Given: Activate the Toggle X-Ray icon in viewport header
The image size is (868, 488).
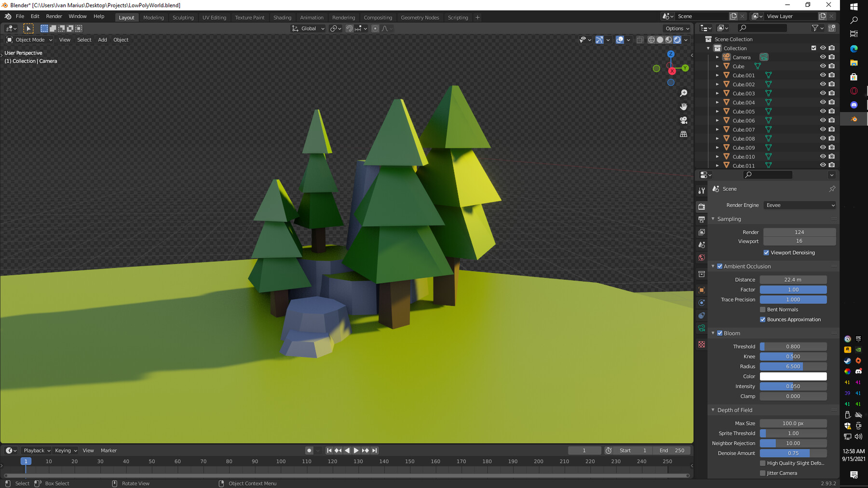Looking at the screenshot, I should pyautogui.click(x=640, y=40).
